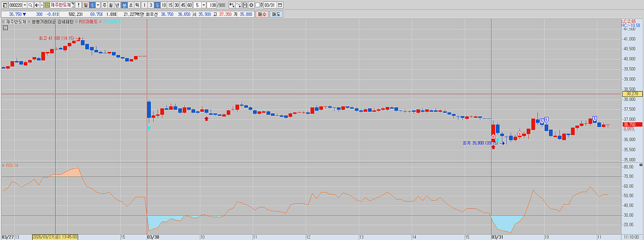Click the small grid icon in chart corner

click(x=5, y=28)
